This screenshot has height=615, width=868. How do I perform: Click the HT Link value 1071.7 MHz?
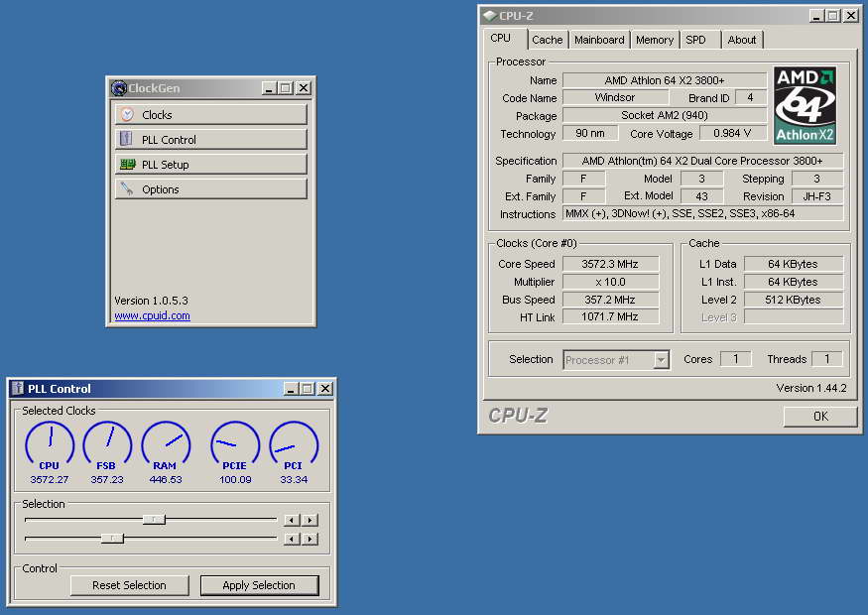click(x=611, y=316)
